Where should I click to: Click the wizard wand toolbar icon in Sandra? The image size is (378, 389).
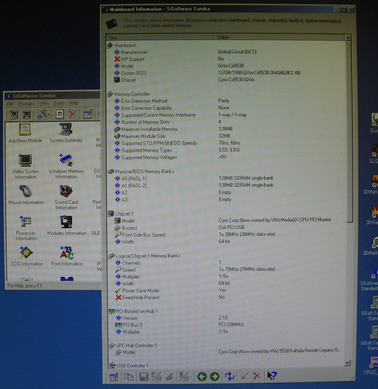[43, 115]
